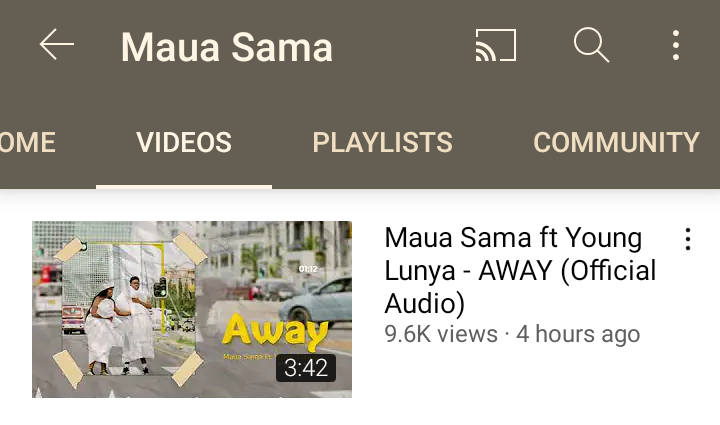Click the taped photo of two people in white
This screenshot has height=425, width=720.
pos(129,310)
